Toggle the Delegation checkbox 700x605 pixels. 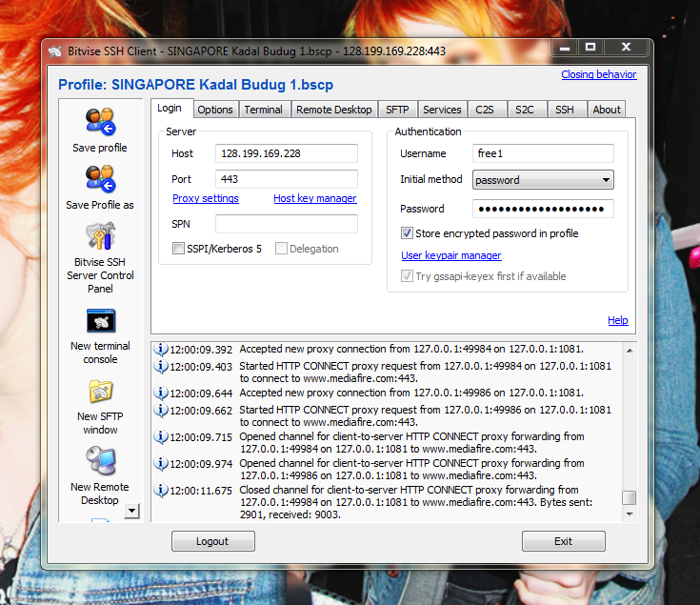[x=281, y=249]
